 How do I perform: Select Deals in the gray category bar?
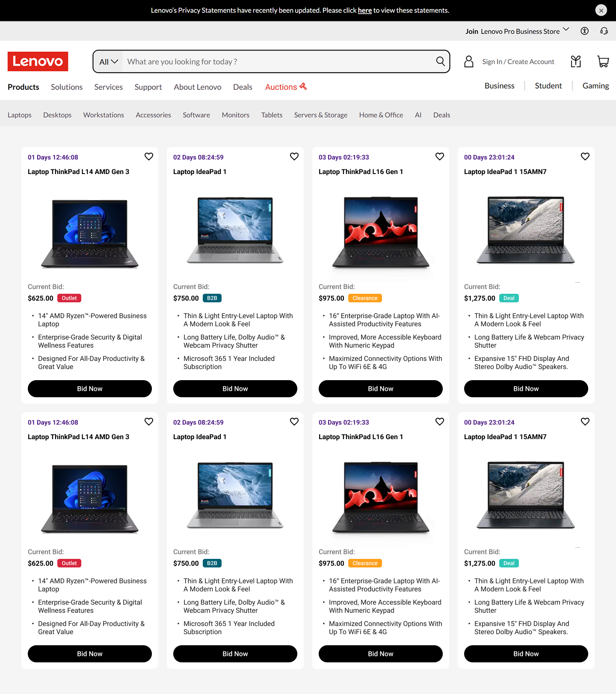point(442,115)
